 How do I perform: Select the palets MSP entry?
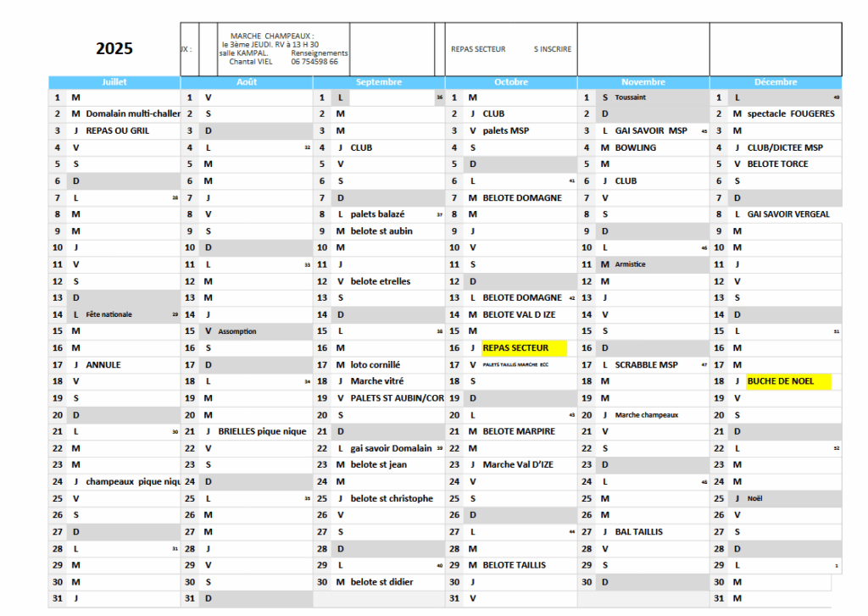pyautogui.click(x=506, y=130)
